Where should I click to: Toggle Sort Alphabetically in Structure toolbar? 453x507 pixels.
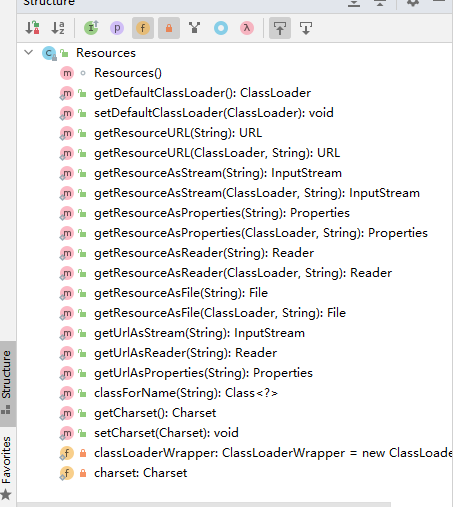point(58,28)
